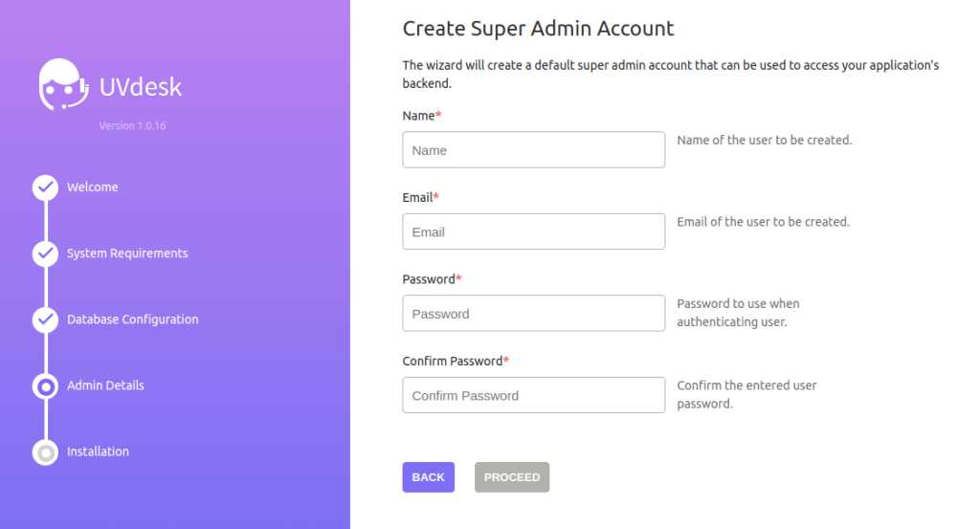
Task: Click the Database Configuration checkmark icon
Action: coord(45,320)
